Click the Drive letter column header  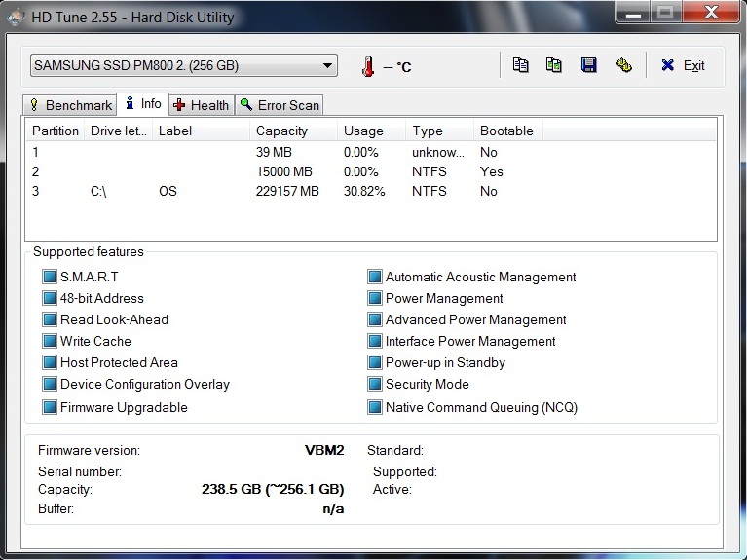pos(119,131)
